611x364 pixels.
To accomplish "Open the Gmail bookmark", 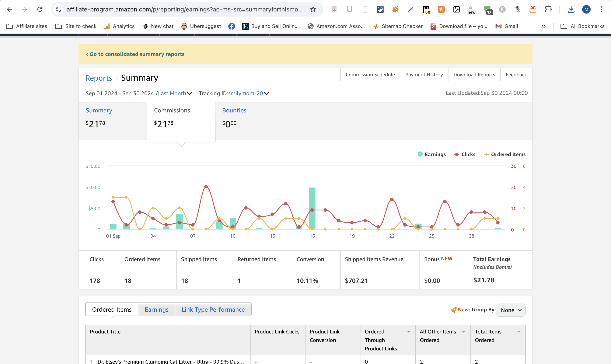I will [506, 26].
